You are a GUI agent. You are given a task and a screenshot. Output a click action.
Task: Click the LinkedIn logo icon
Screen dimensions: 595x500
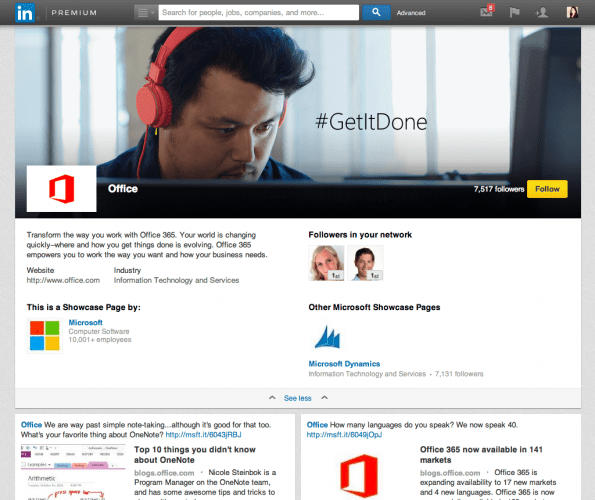25,13
